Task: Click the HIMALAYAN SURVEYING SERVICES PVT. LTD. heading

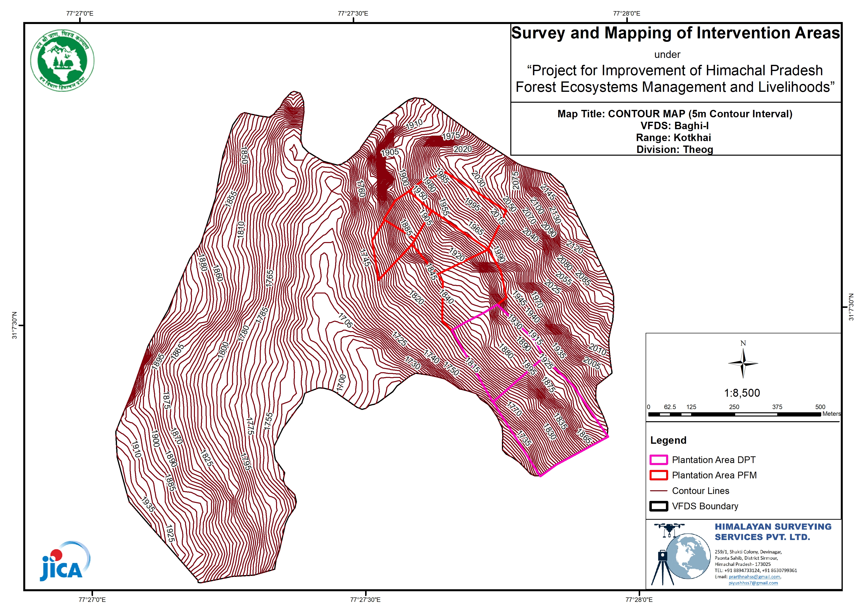Action: click(773, 532)
